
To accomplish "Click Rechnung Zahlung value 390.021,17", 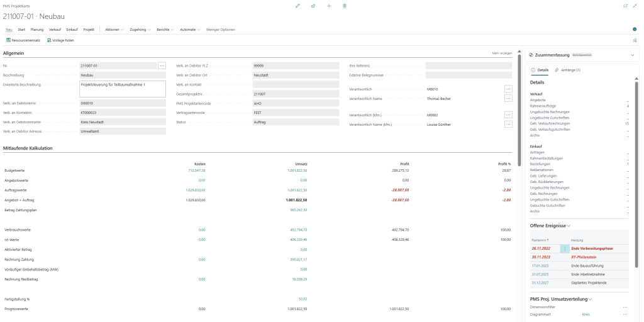I will click(299, 260).
